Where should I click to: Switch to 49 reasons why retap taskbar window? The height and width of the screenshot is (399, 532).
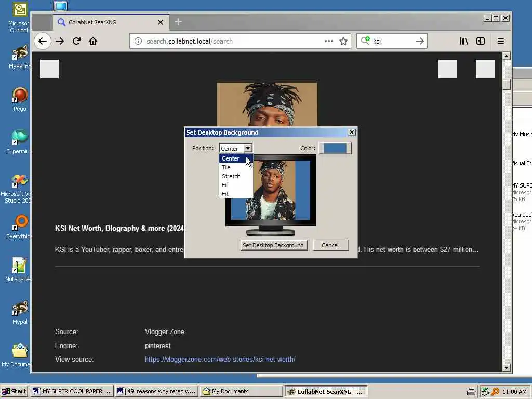(156, 391)
